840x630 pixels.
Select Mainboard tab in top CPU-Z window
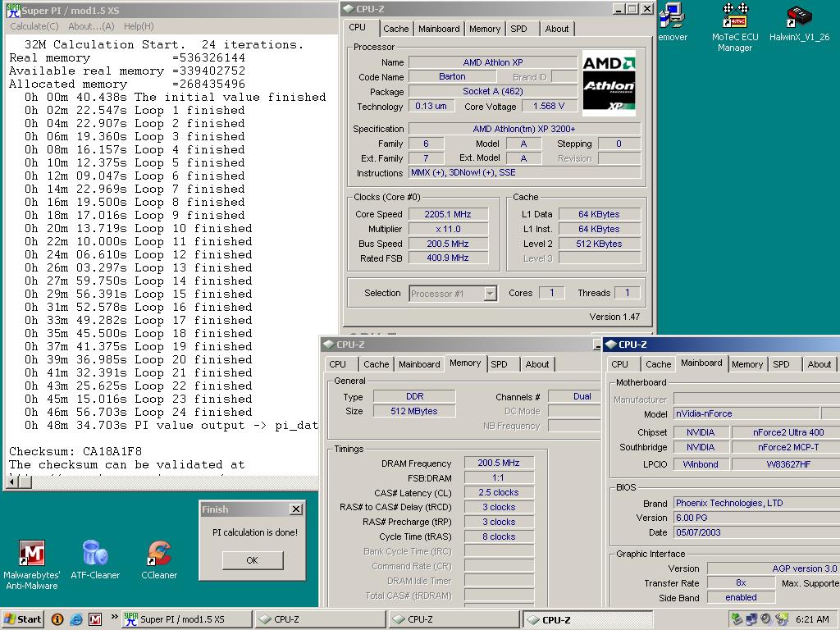click(439, 29)
